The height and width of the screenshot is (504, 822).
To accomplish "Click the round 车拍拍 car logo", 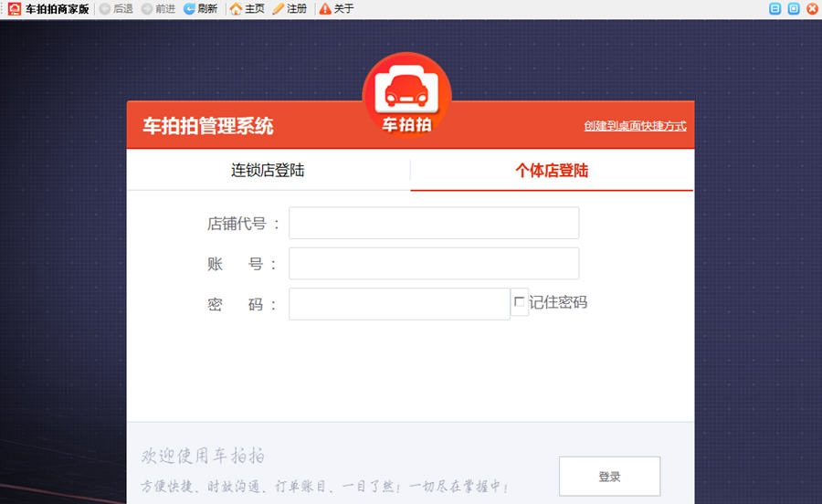I will coord(406,97).
